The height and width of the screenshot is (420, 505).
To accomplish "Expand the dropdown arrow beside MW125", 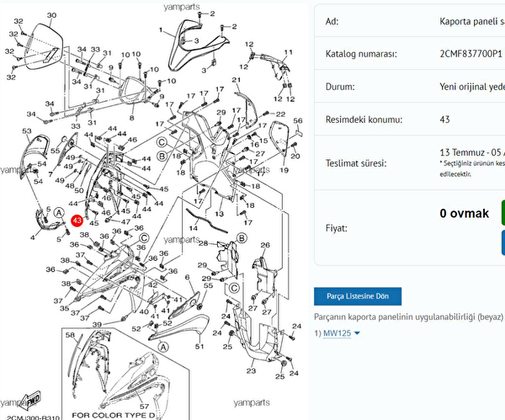I will click(357, 333).
